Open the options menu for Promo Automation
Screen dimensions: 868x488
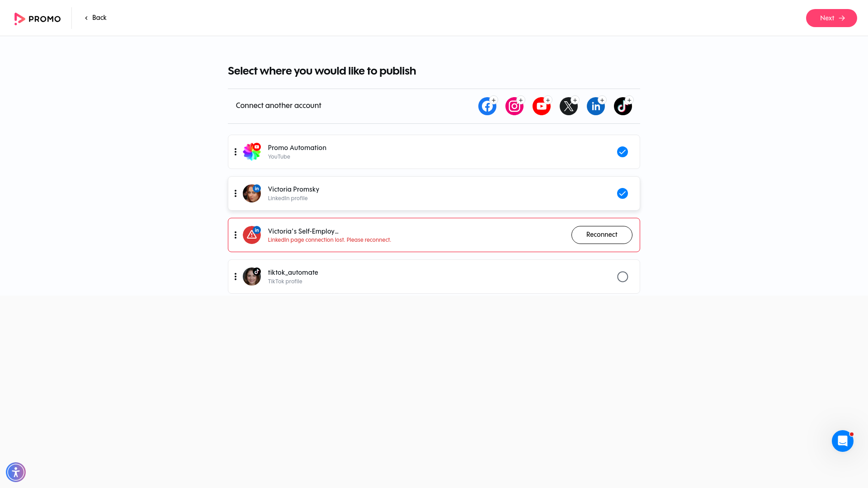click(235, 152)
